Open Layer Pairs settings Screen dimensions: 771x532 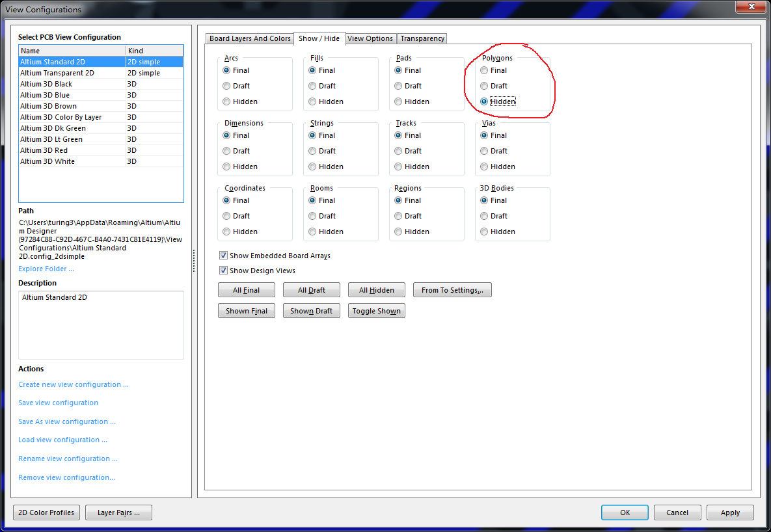click(118, 512)
